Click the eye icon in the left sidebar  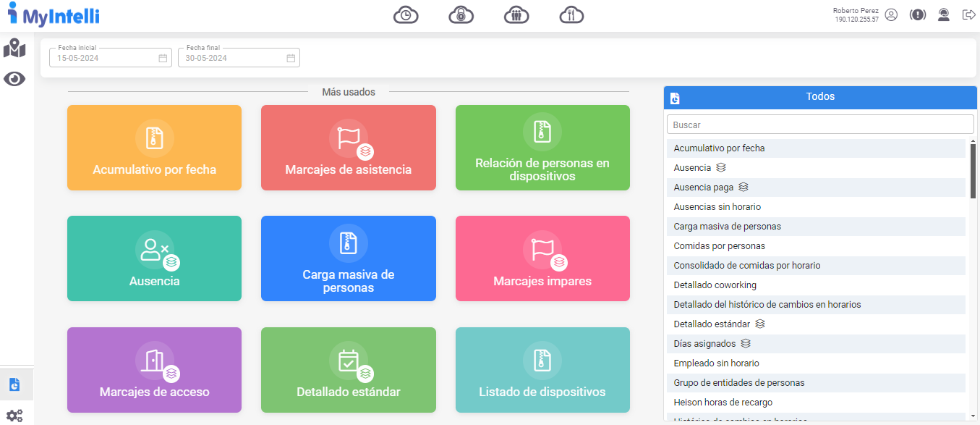pyautogui.click(x=14, y=78)
